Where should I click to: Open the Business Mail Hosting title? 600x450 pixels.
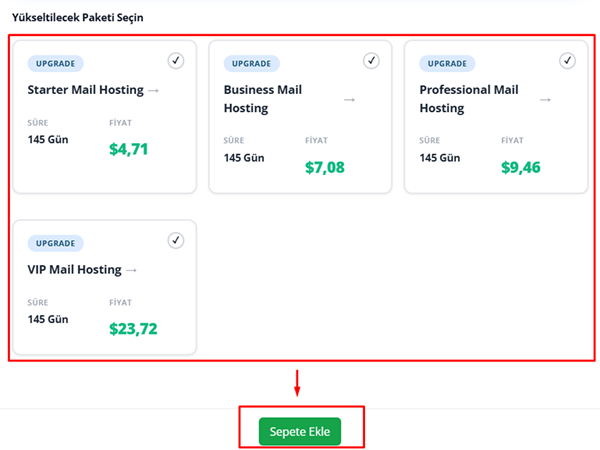tap(263, 99)
